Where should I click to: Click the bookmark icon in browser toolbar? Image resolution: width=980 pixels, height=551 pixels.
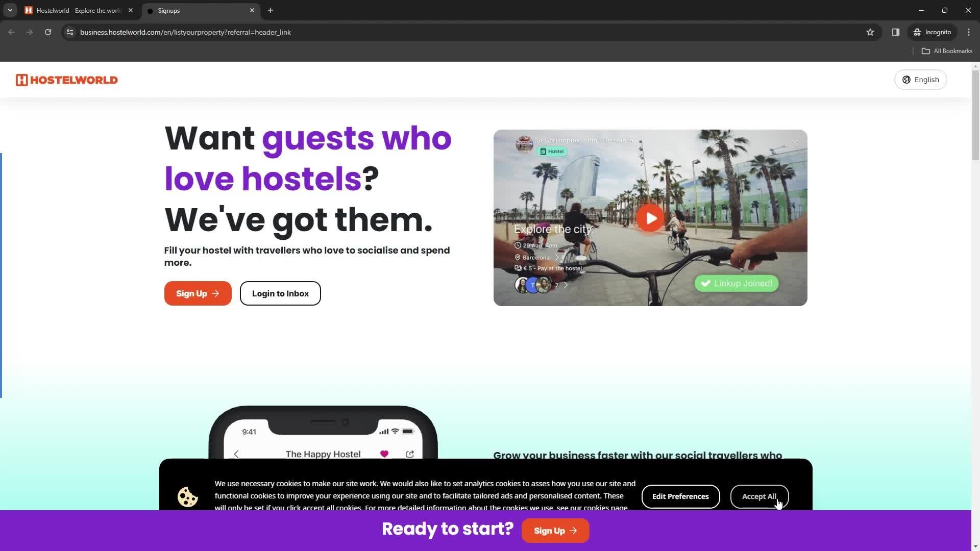tap(870, 32)
